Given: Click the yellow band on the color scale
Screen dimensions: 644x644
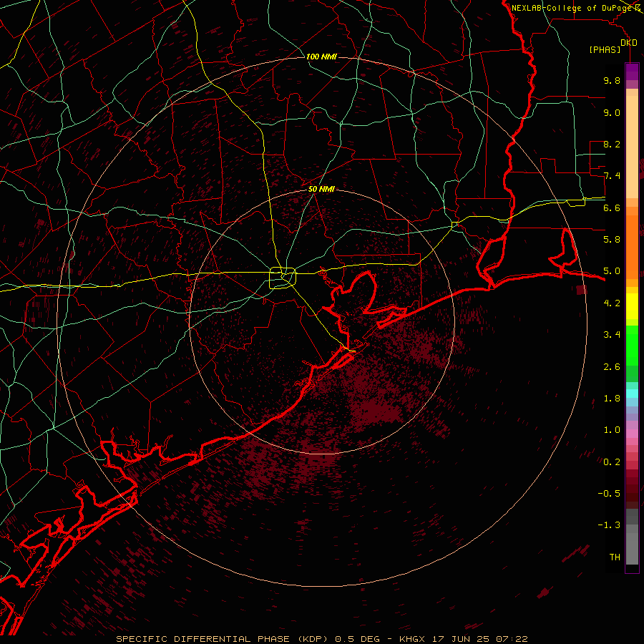Looking at the screenshot, I should click(632, 306).
